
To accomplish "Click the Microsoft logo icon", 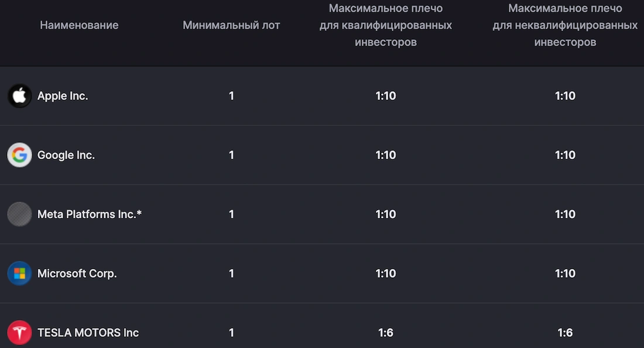I will (19, 273).
